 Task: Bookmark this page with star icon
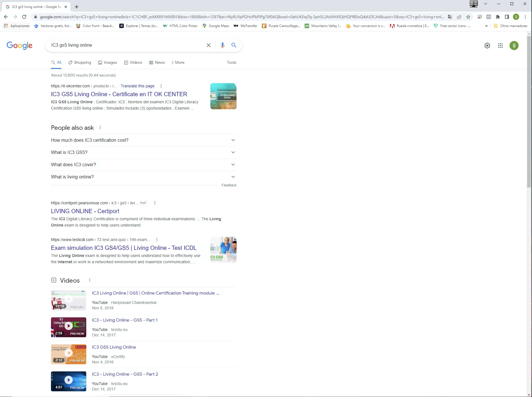pyautogui.click(x=468, y=17)
